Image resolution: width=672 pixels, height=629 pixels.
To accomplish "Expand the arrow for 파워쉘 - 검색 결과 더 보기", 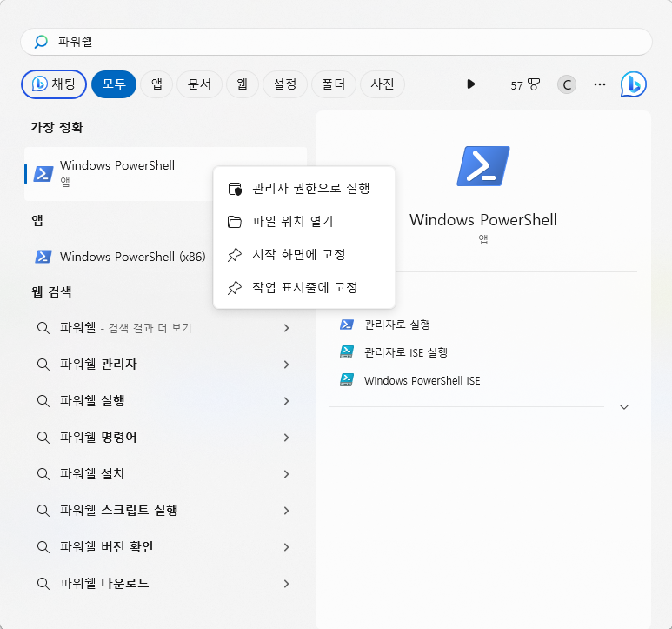I will (287, 328).
